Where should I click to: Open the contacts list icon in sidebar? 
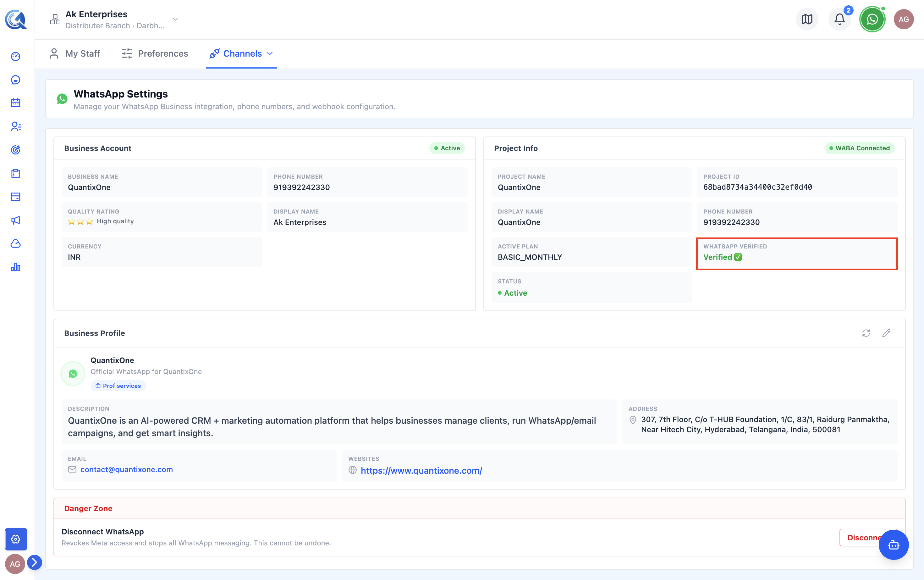click(16, 126)
